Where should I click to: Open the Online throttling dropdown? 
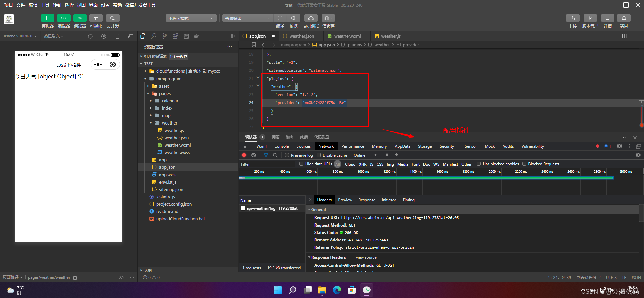tap(365, 155)
